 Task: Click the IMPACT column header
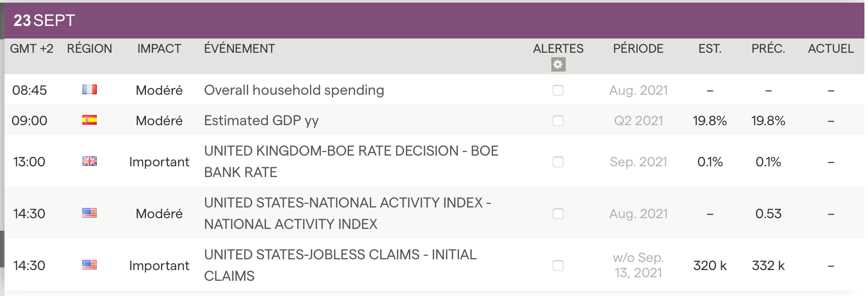click(x=159, y=49)
